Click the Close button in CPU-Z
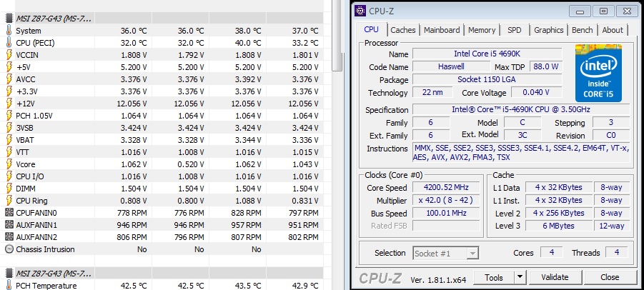644x290 pixels. 610,278
